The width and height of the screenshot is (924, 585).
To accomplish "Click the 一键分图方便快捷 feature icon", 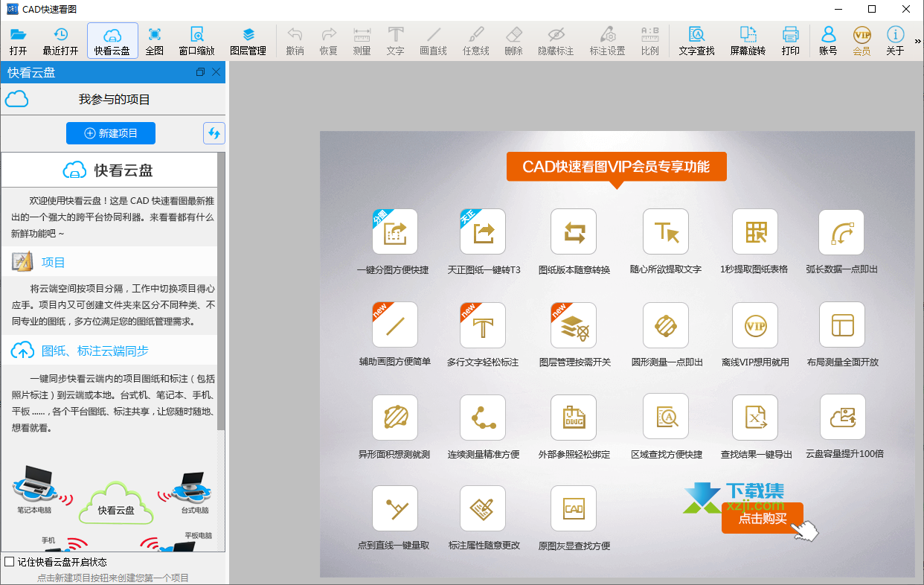I will [395, 231].
